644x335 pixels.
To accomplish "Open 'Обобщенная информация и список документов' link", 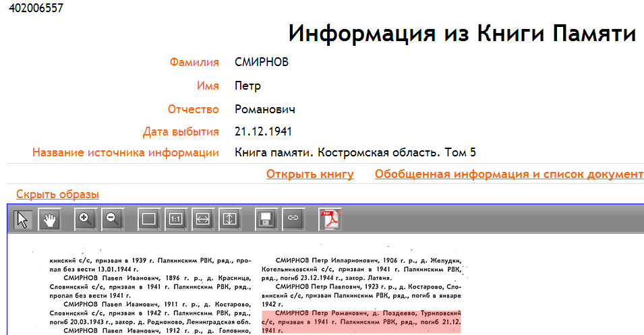I will point(508,174).
